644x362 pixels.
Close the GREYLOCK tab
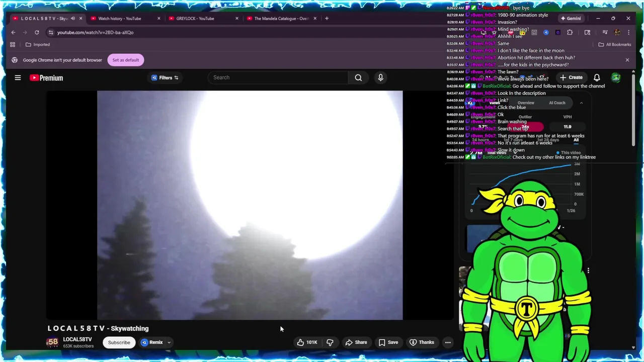[x=237, y=19]
